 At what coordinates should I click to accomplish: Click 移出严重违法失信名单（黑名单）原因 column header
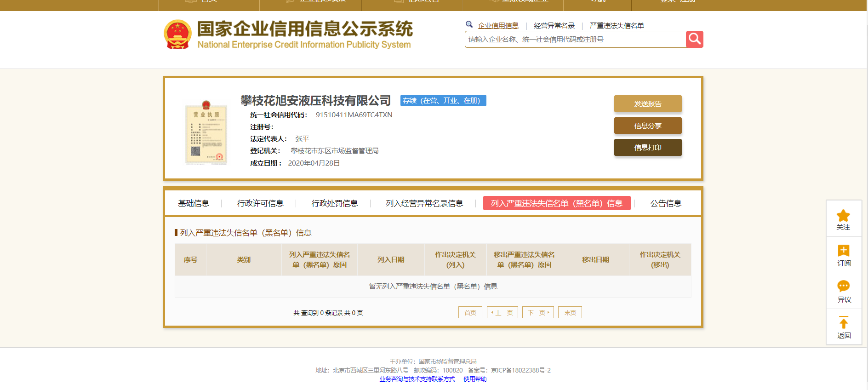[x=524, y=259]
